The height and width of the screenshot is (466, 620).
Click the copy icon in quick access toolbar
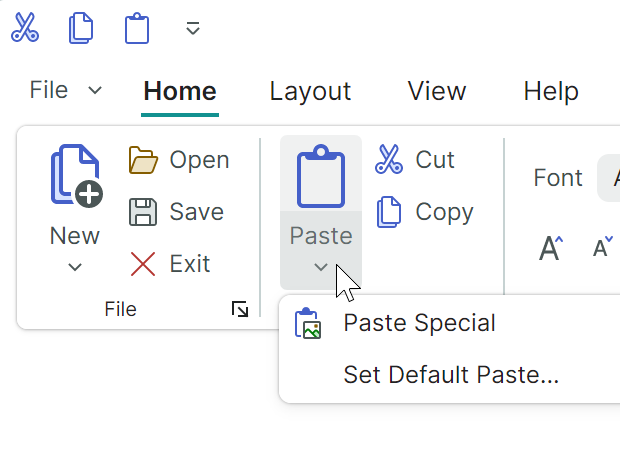pos(80,28)
